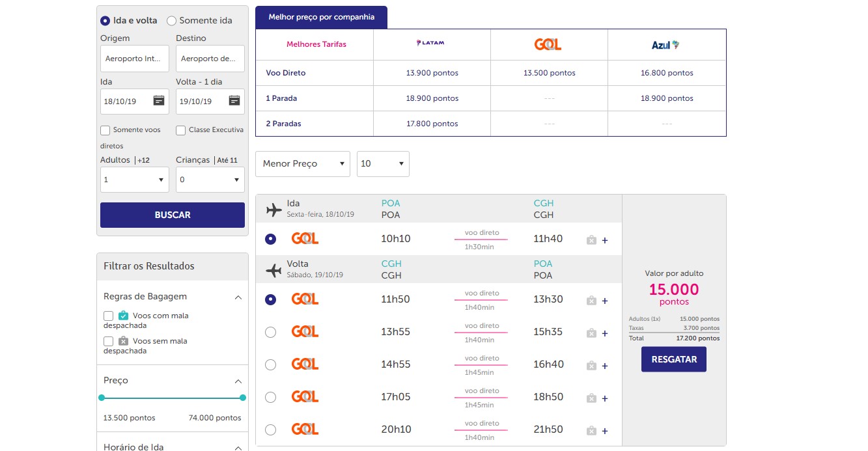Click the GOL logo on the 10h10 flight
This screenshot has height=451, width=868.
pos(305,238)
